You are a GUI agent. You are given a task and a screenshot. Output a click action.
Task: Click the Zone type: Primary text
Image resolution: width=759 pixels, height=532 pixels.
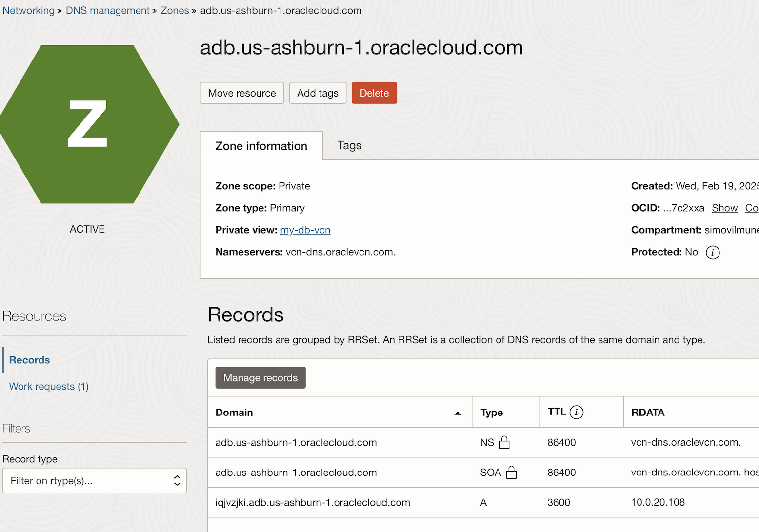tap(260, 208)
